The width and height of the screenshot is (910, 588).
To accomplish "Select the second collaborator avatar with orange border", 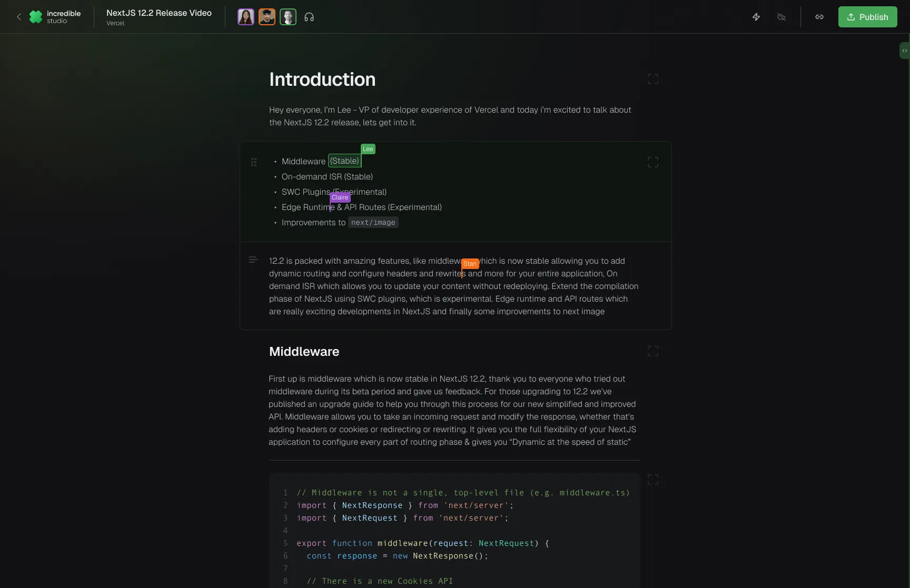I will [267, 17].
